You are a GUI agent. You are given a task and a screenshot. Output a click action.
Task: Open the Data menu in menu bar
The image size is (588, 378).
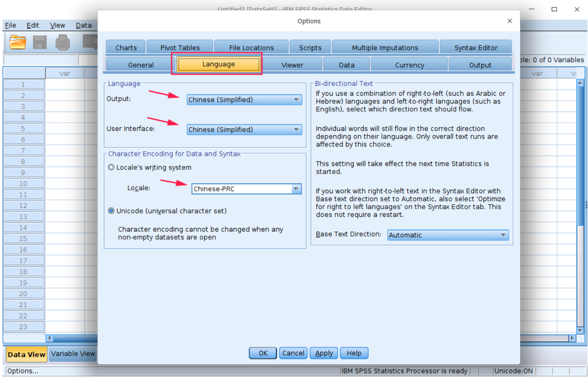coord(84,25)
